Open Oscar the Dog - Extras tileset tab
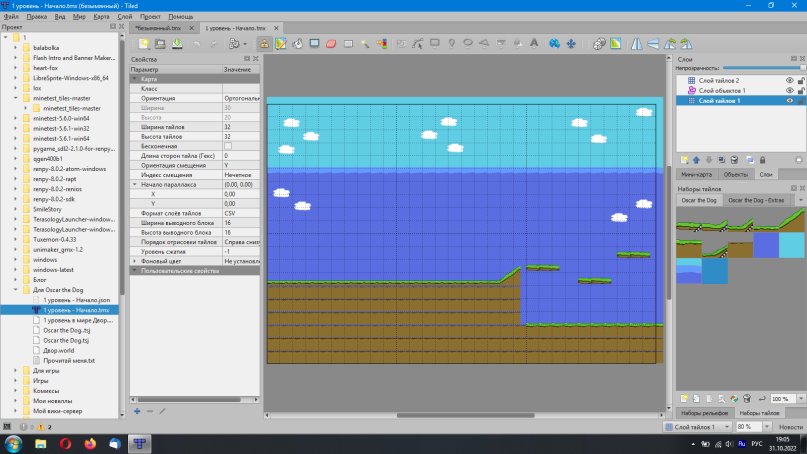 (x=756, y=200)
